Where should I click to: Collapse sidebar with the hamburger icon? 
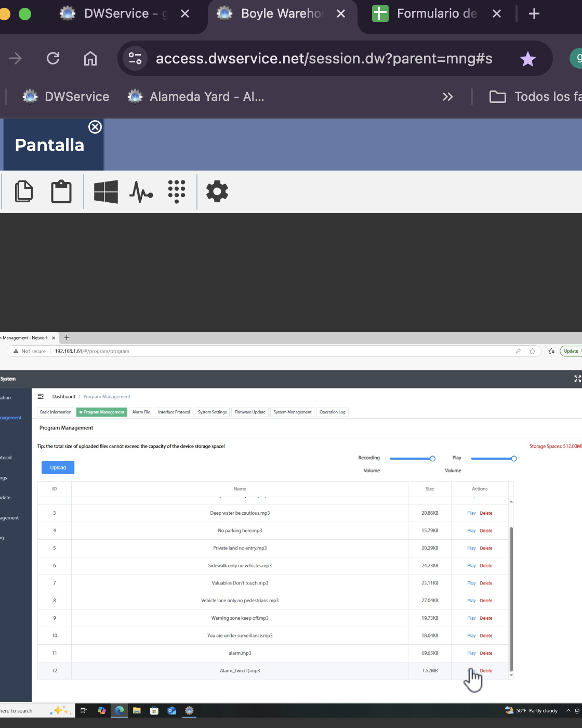pyautogui.click(x=41, y=396)
